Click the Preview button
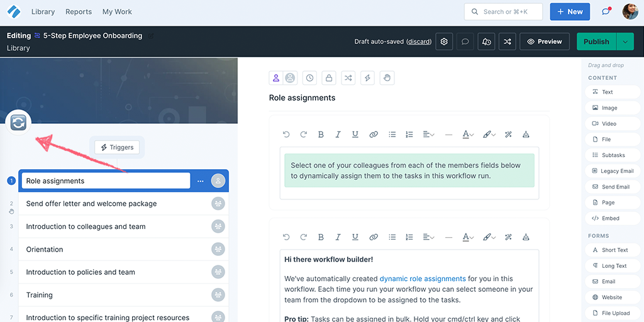The image size is (644, 322). (x=545, y=42)
